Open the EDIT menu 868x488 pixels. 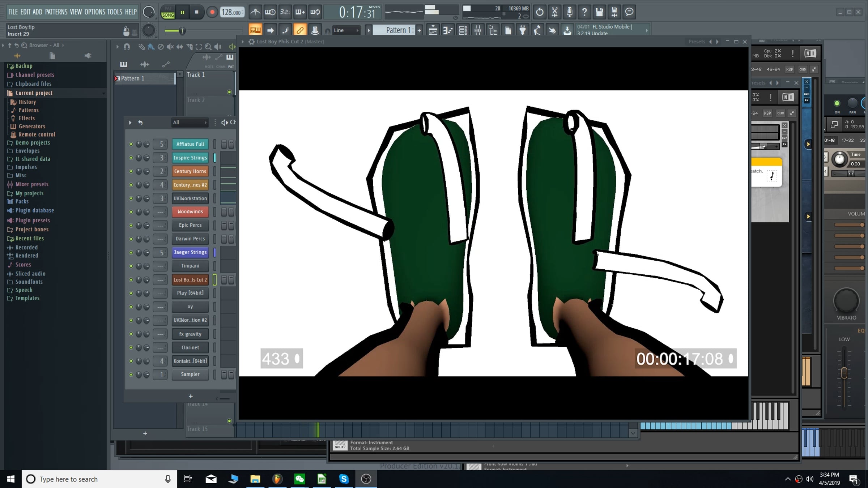25,12
